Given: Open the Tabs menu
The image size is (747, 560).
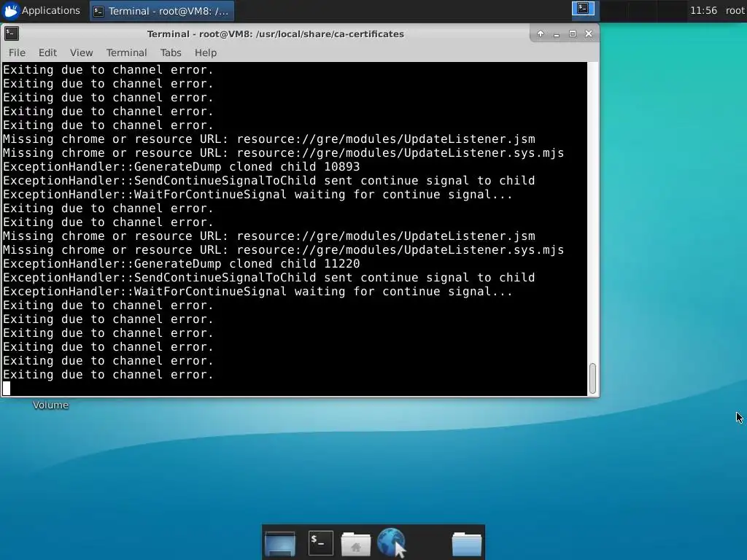Looking at the screenshot, I should pos(171,52).
